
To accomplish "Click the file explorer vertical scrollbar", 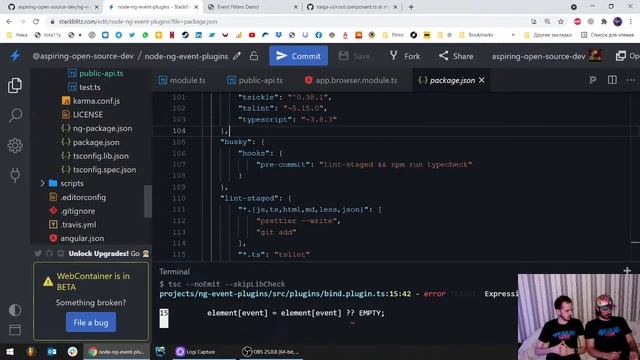I will coord(148,202).
